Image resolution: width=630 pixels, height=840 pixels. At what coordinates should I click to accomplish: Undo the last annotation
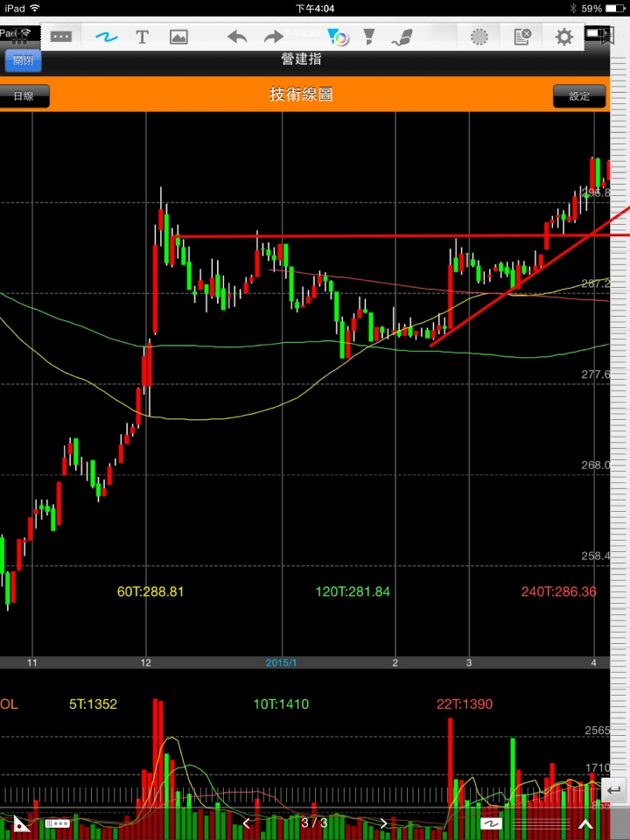tap(237, 37)
